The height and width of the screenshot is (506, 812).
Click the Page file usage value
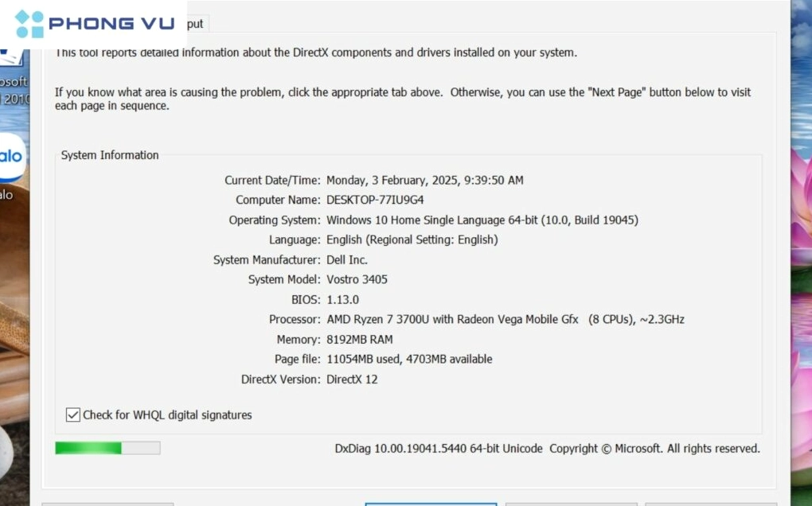pyautogui.click(x=409, y=359)
